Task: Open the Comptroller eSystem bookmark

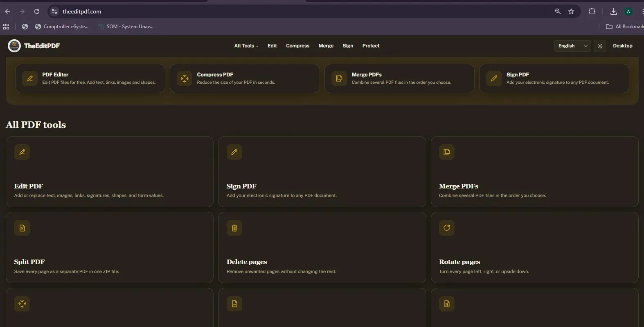Action: tap(62, 27)
